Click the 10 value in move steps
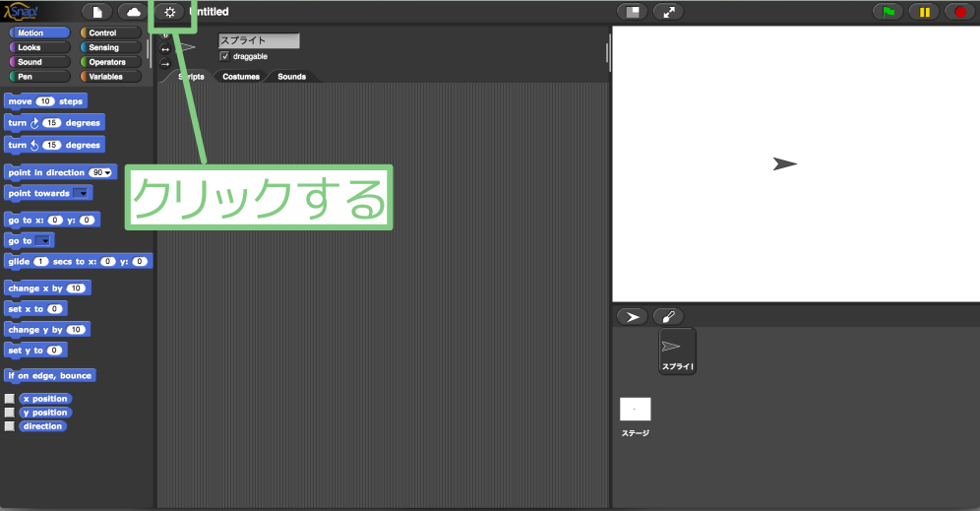Viewport: 980px width, 511px height. pos(45,101)
